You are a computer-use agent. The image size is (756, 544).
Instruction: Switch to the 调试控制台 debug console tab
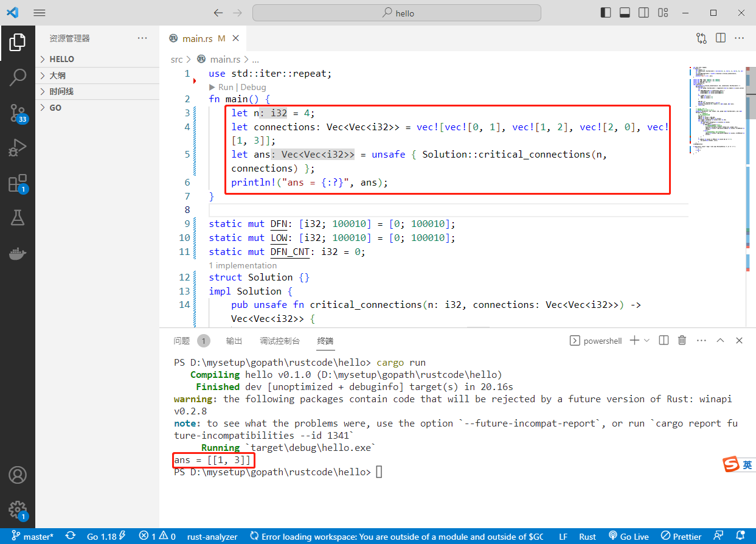[x=280, y=341]
